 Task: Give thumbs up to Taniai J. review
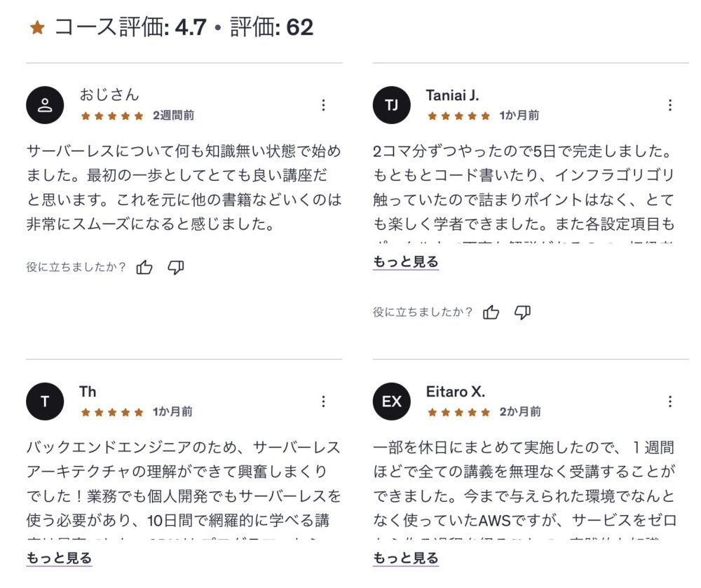[x=491, y=313]
